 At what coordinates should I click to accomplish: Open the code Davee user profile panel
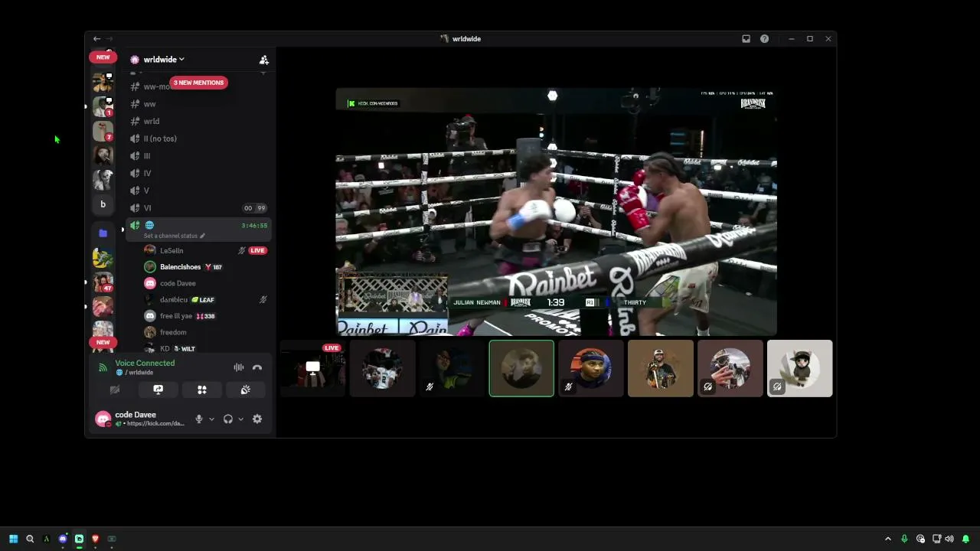tap(140, 419)
